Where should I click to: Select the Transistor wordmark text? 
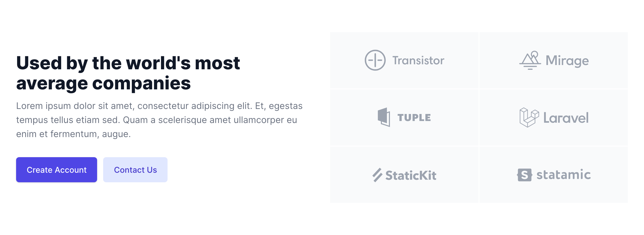click(x=418, y=61)
